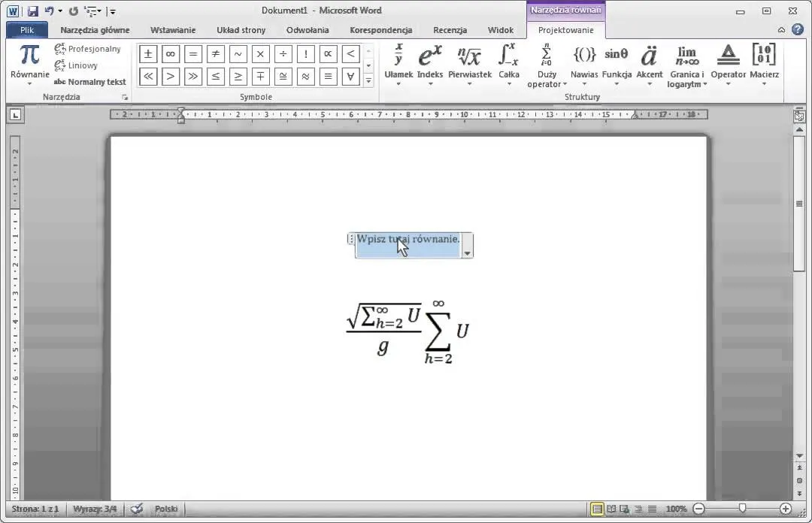Change proofing language Polski
Screen dimensions: 812x523
[x=165, y=509]
